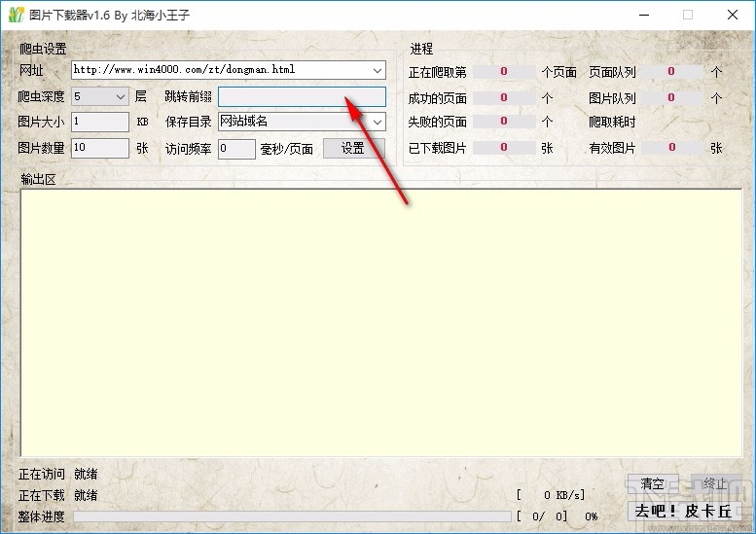
Task: Click the 有效图片 counter value
Action: 671,148
